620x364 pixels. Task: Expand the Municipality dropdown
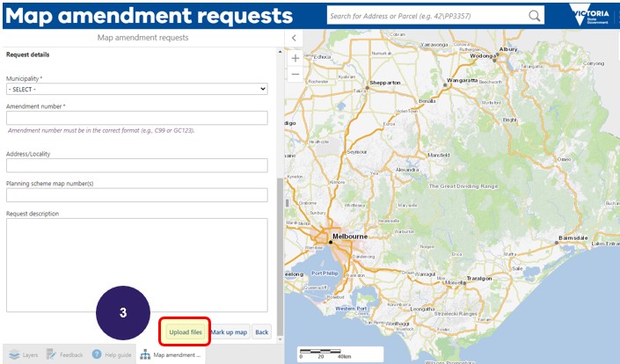point(136,89)
